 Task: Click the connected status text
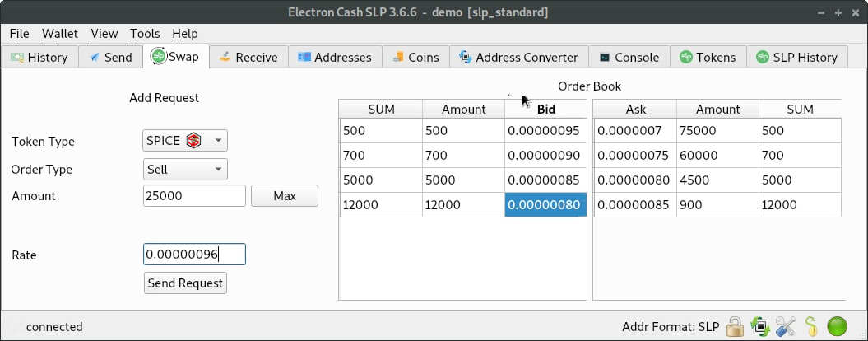[x=54, y=326]
